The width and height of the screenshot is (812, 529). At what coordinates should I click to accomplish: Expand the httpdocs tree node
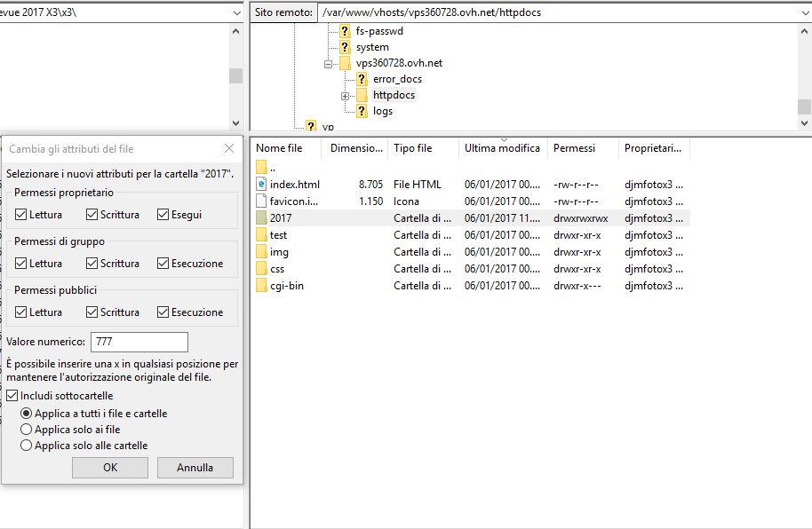coord(346,96)
